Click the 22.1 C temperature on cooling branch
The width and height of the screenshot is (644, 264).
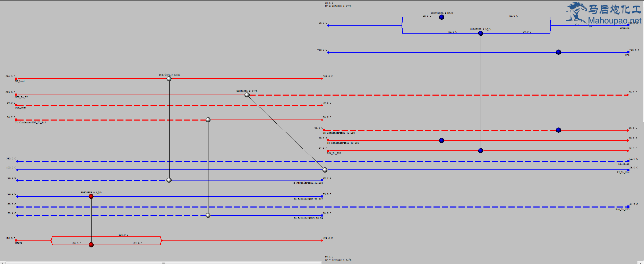[x=453, y=32]
